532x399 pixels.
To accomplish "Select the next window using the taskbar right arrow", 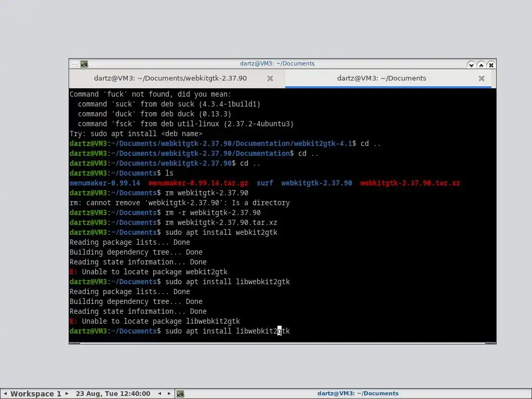I will pyautogui.click(x=169, y=394).
